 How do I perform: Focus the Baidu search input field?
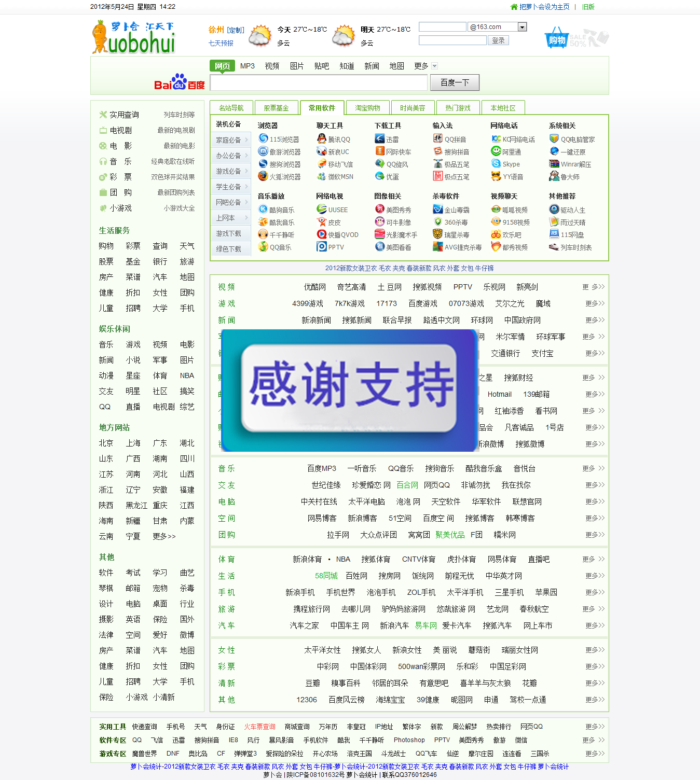[x=319, y=82]
